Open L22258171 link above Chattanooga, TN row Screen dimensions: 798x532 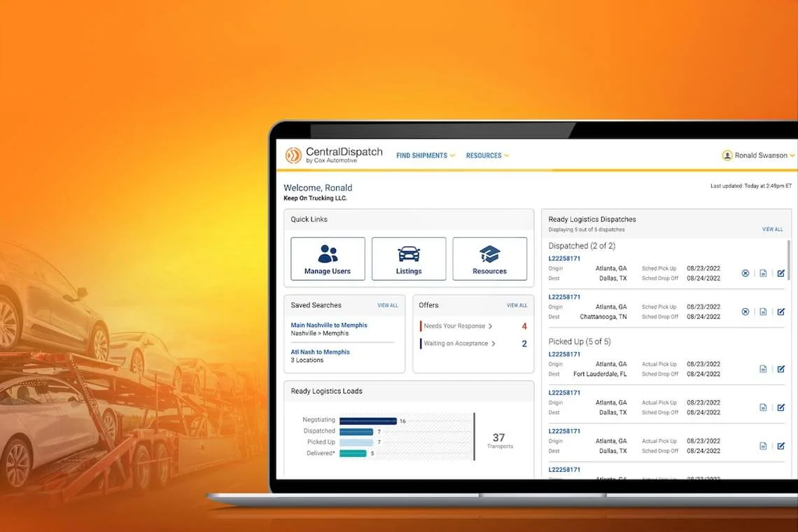coord(564,297)
